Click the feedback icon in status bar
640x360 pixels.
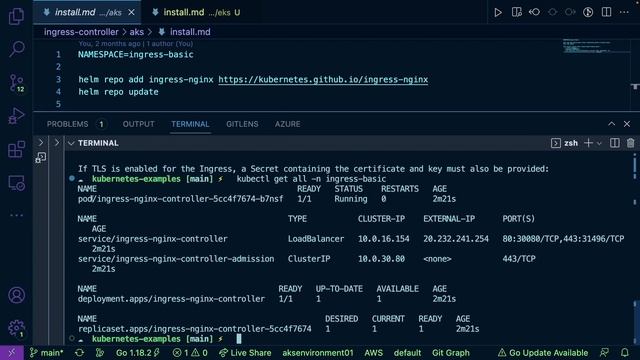pos(604,353)
